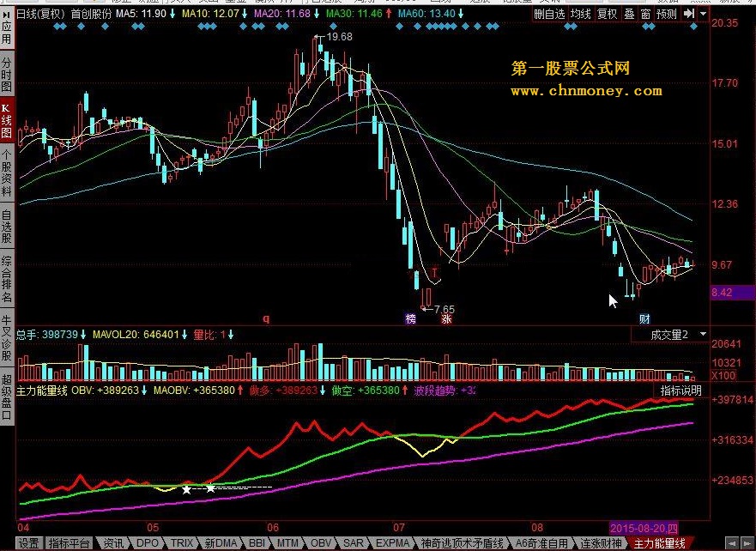Open 综合排名 sidebar tab
This screenshot has height=551, width=756.
pyautogui.click(x=7, y=279)
